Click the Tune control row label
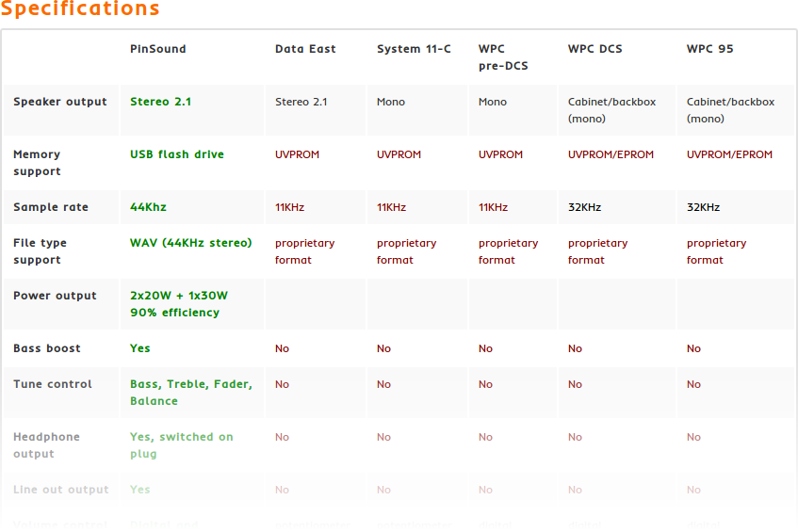 click(x=53, y=384)
